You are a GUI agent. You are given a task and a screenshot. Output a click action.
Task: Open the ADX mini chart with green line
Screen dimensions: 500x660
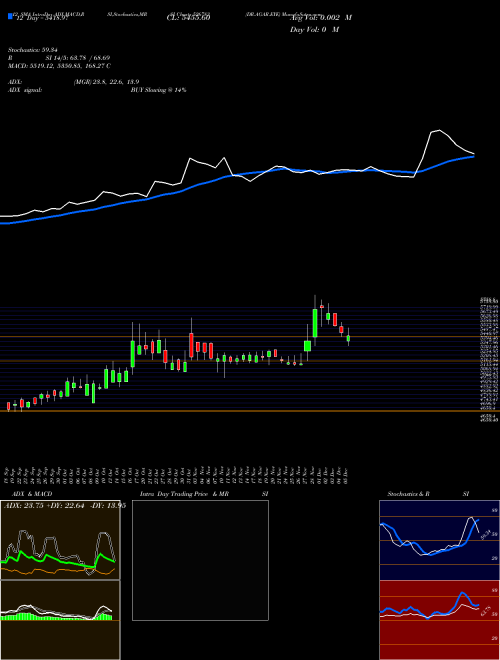pyautogui.click(x=60, y=540)
